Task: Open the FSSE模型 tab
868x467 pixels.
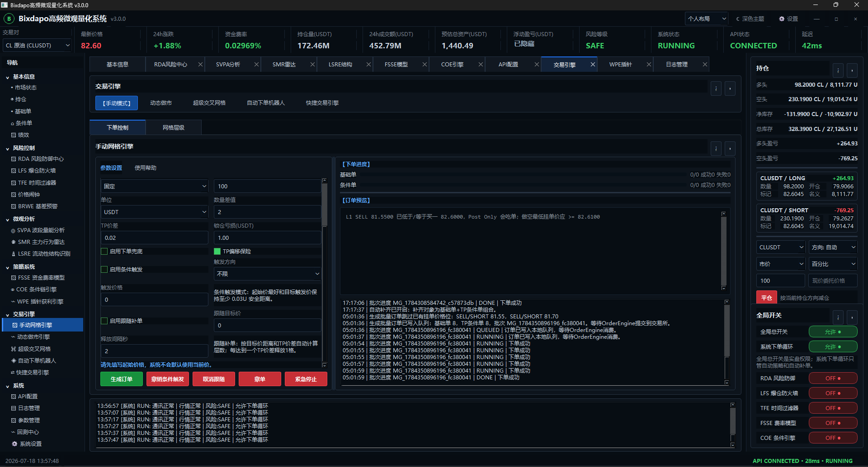Action: (x=396, y=65)
